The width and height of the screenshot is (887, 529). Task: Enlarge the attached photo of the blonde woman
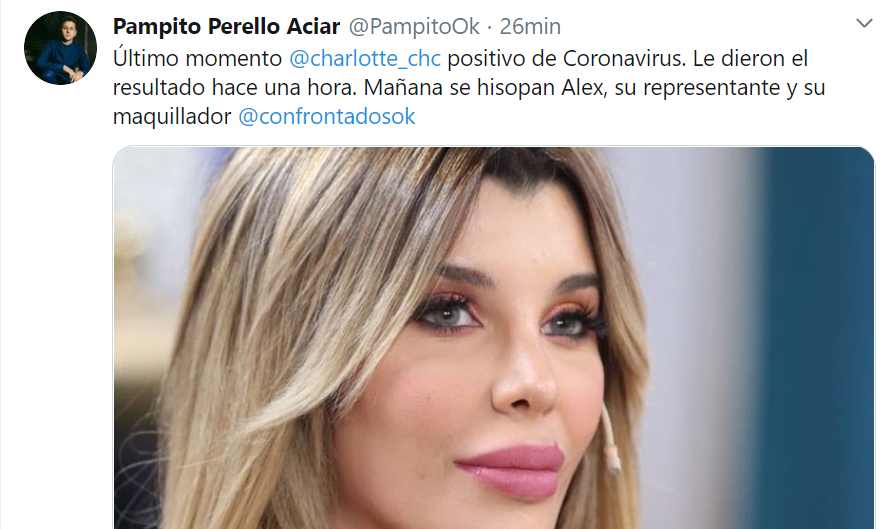pos(493,338)
